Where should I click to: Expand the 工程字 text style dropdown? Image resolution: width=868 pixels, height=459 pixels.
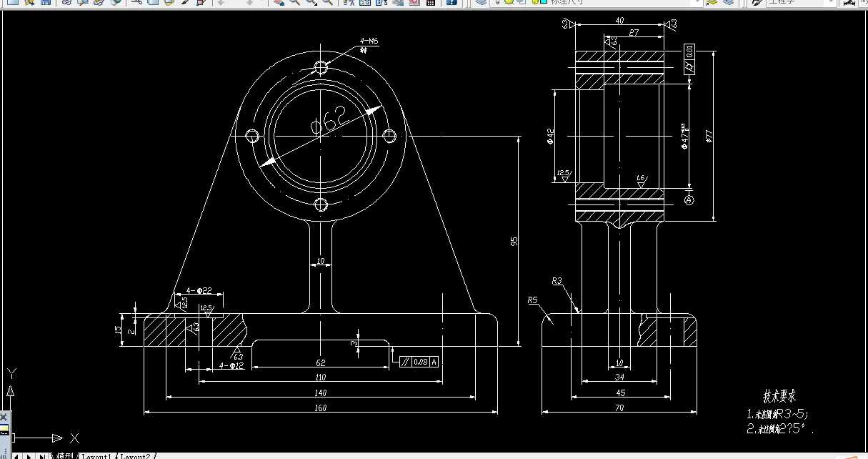[830, 4]
